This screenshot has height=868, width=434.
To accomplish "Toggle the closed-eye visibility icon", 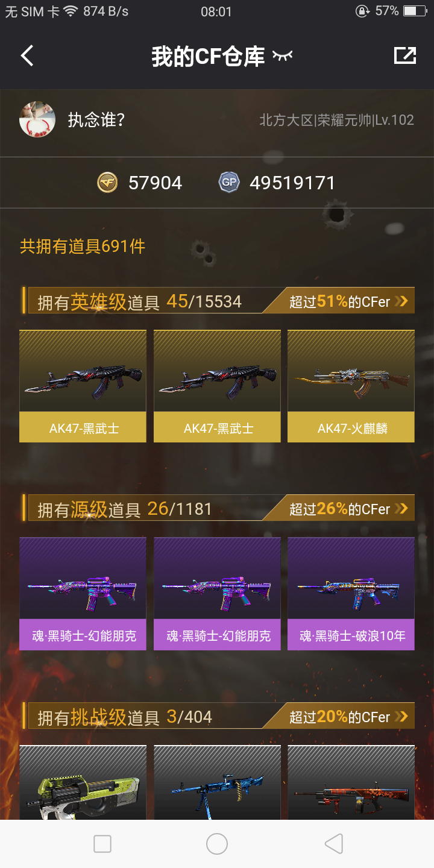I will (x=282, y=56).
